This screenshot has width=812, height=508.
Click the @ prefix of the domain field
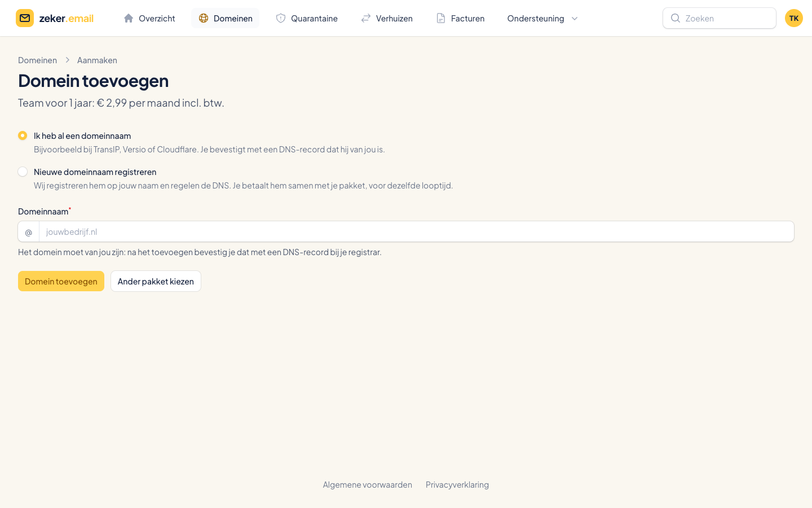click(x=29, y=232)
